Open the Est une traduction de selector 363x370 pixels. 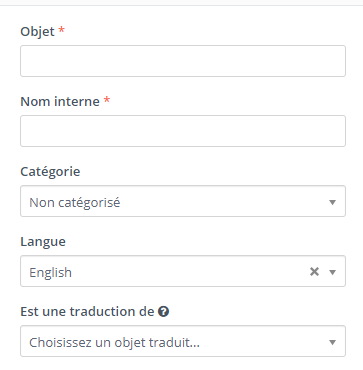click(183, 341)
